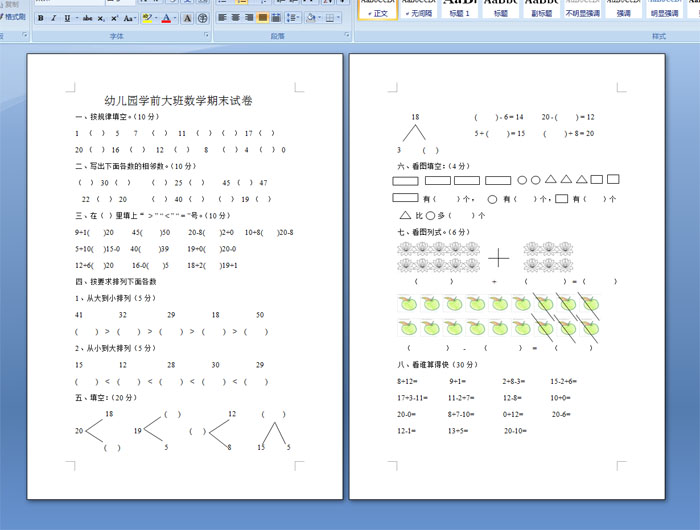This screenshot has height=530, width=700.
Task: Apply underline to text
Action: (x=67, y=18)
